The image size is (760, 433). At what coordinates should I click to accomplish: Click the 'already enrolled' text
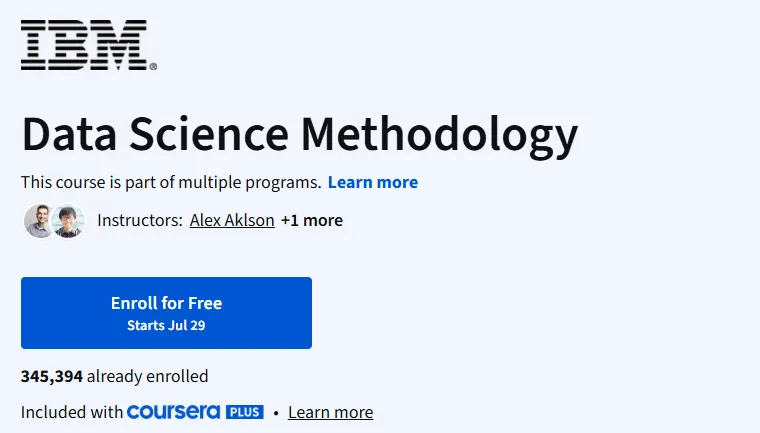tap(147, 376)
